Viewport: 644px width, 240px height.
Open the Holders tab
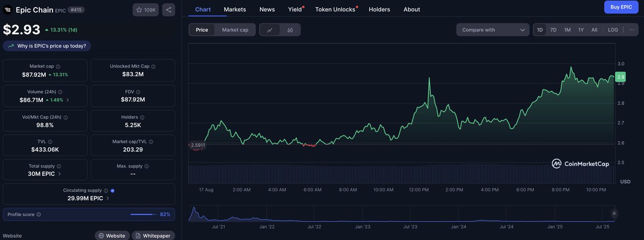point(379,10)
